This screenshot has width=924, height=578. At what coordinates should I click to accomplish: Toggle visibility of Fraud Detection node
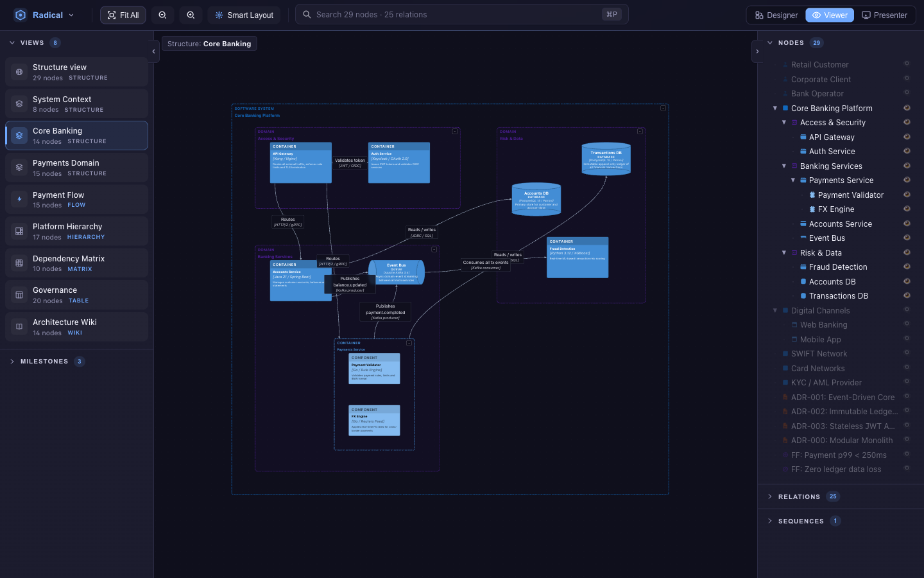907,267
